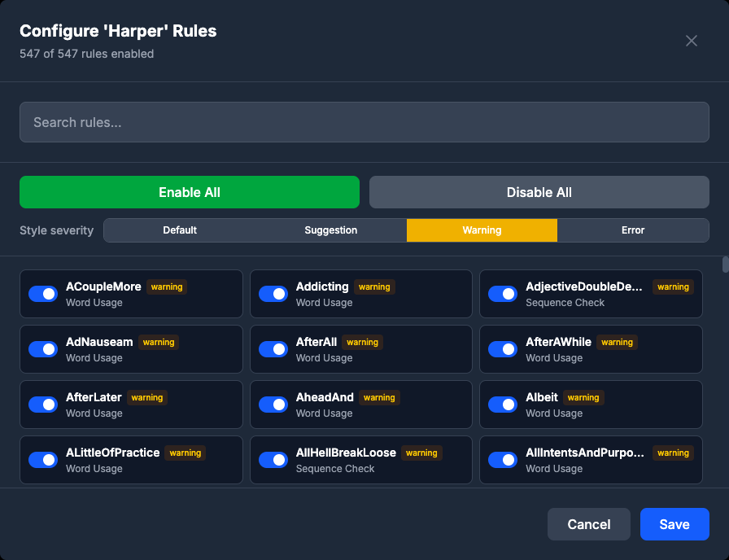This screenshot has height=560, width=729.
Task: Click the warning badge beside ACoupleMore
Action: coord(167,287)
